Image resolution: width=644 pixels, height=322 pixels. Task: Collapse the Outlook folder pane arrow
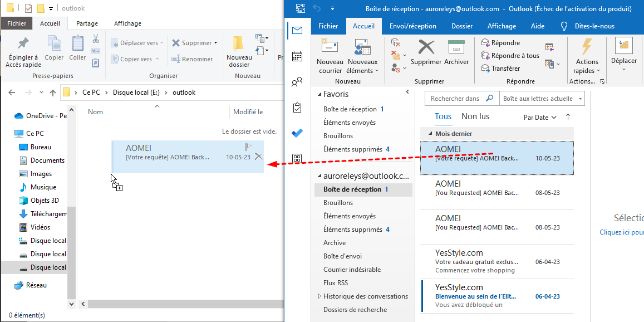click(x=407, y=92)
